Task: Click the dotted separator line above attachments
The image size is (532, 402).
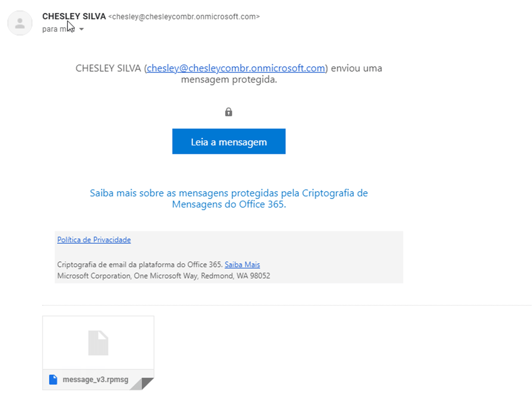Action: point(287,305)
